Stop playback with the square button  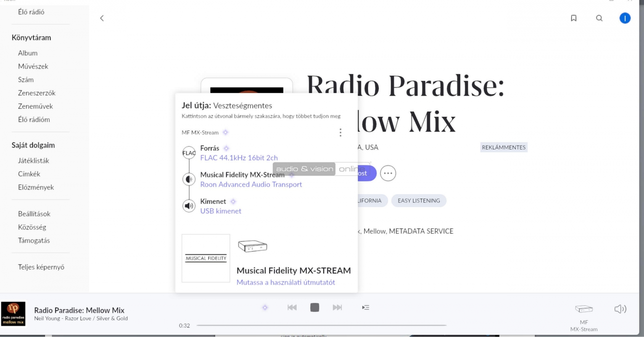click(x=315, y=308)
